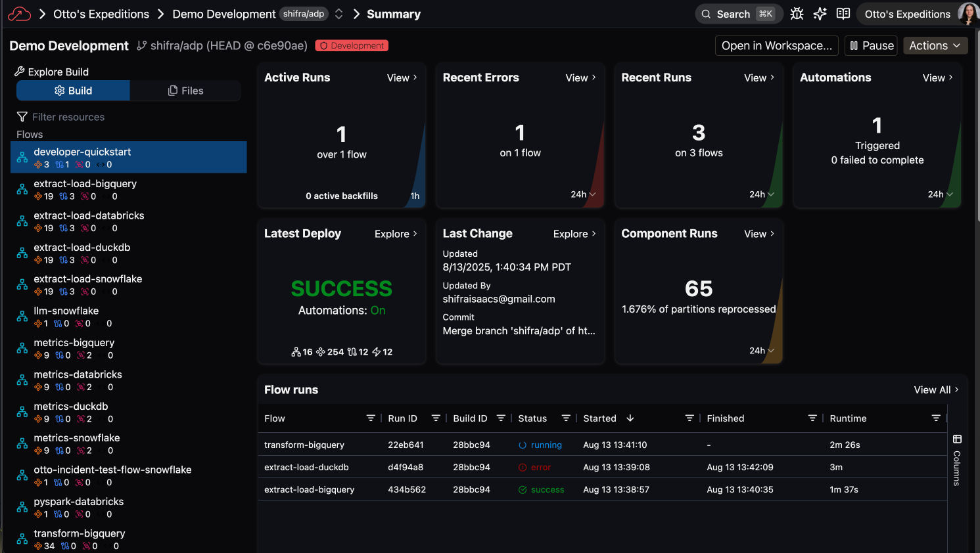This screenshot has width=980, height=553.
Task: View Recent Runs details
Action: 760,77
